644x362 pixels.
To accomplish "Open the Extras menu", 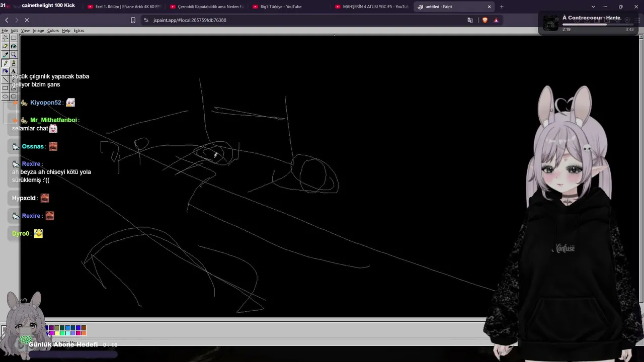I will click(x=79, y=31).
